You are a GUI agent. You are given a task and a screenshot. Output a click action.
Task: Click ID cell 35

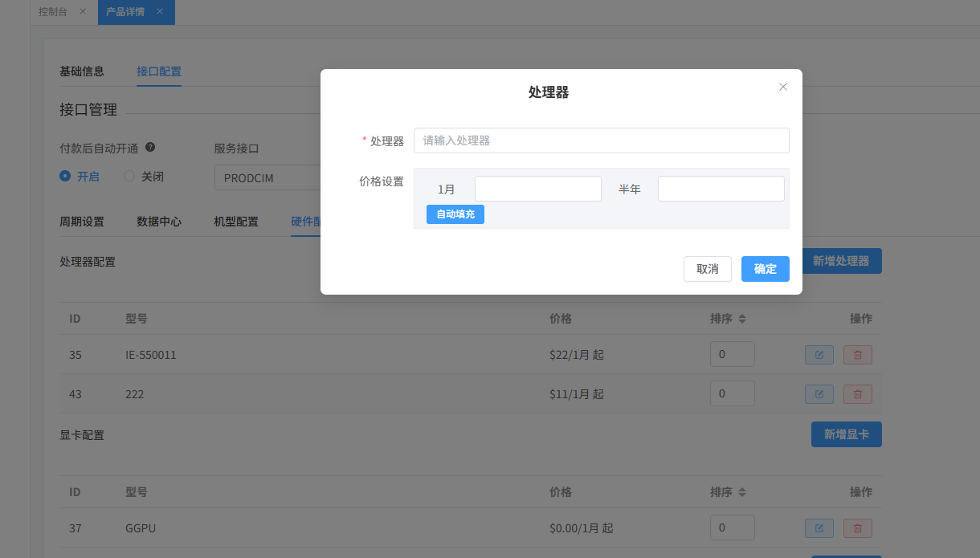(76, 355)
